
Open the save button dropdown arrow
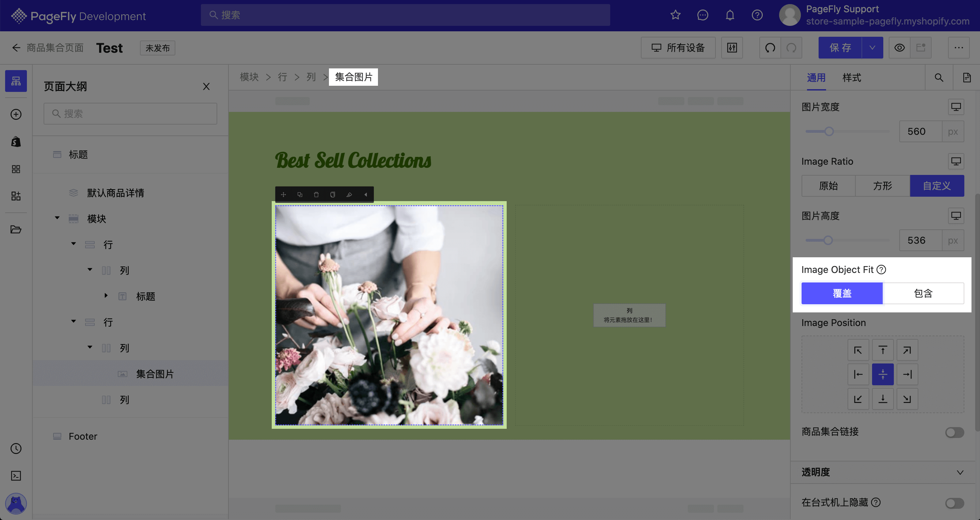872,48
